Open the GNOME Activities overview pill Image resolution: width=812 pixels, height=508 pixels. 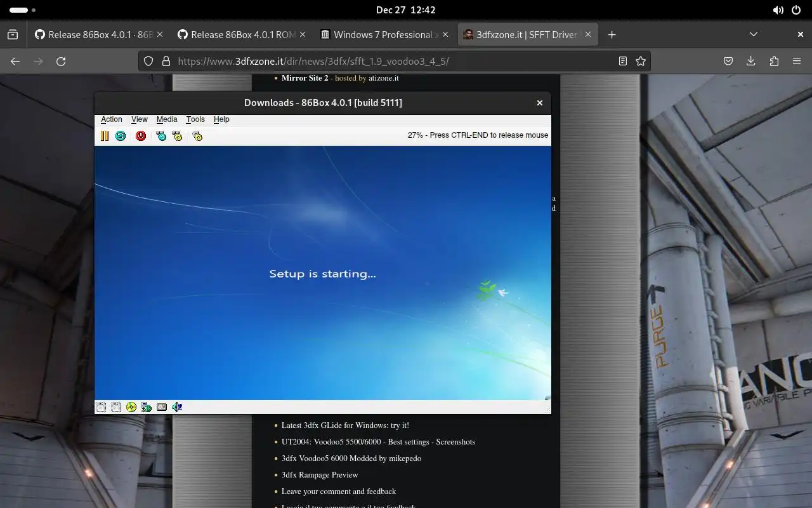22,10
